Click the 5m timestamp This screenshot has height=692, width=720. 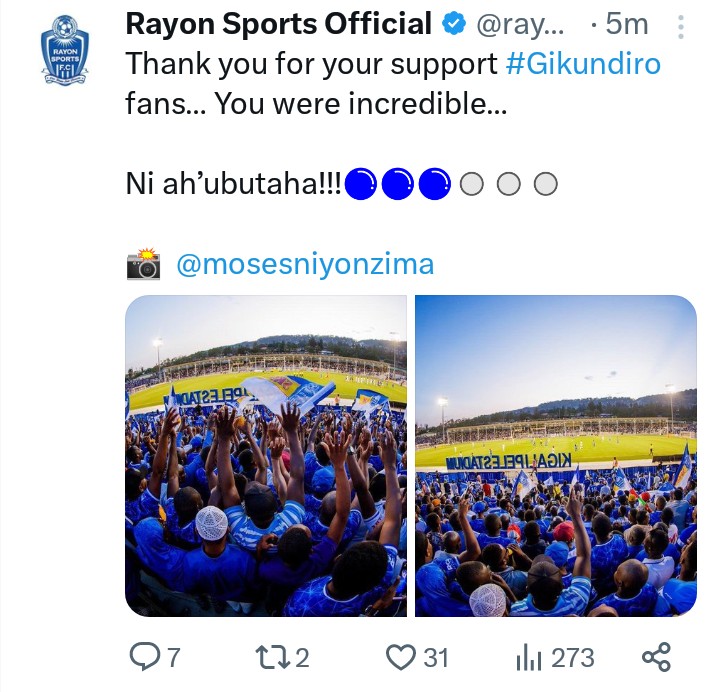point(627,23)
